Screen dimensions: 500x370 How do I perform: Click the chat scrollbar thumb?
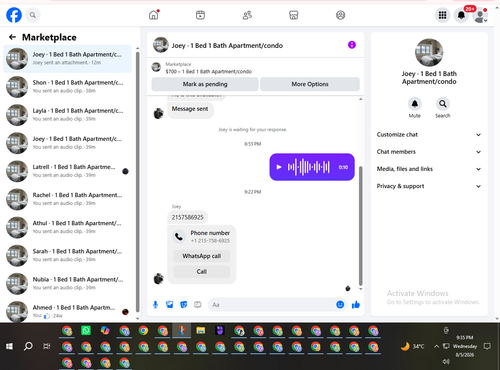pos(360,226)
